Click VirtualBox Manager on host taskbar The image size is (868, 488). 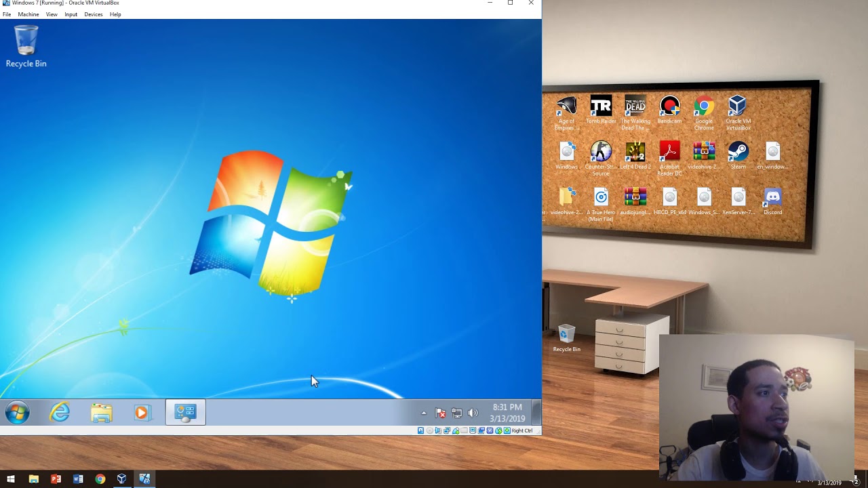point(122,479)
